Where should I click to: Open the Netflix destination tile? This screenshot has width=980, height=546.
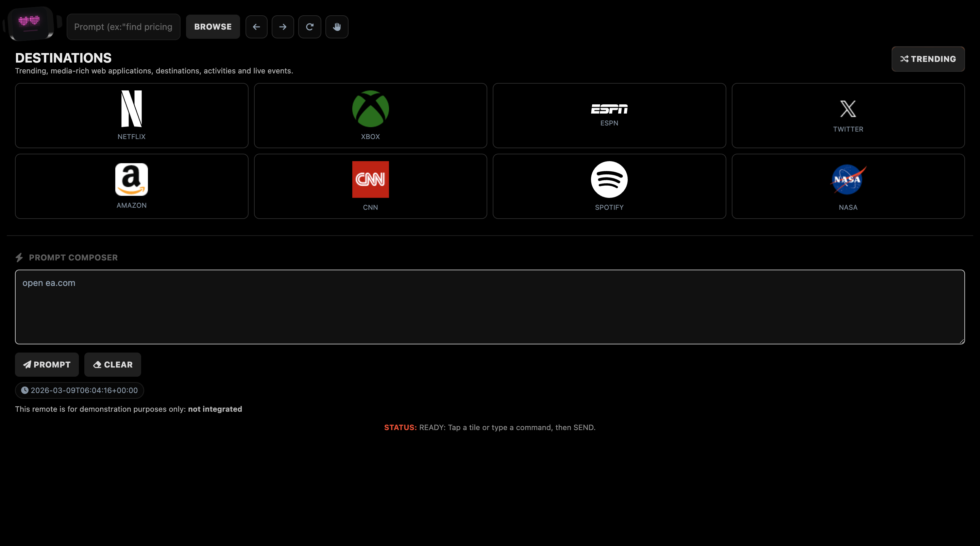131,115
